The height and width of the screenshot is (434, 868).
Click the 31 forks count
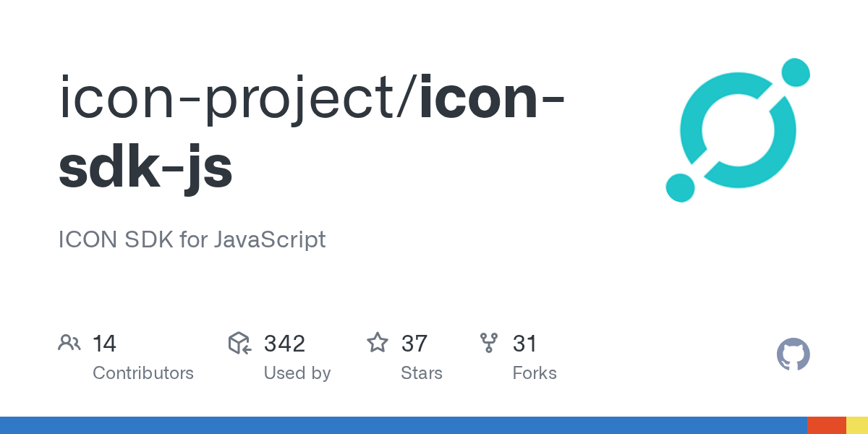tap(524, 343)
